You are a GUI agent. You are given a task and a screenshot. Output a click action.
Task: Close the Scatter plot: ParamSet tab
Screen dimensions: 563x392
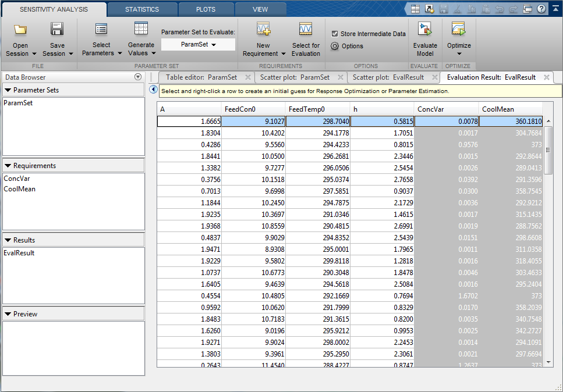click(x=339, y=77)
